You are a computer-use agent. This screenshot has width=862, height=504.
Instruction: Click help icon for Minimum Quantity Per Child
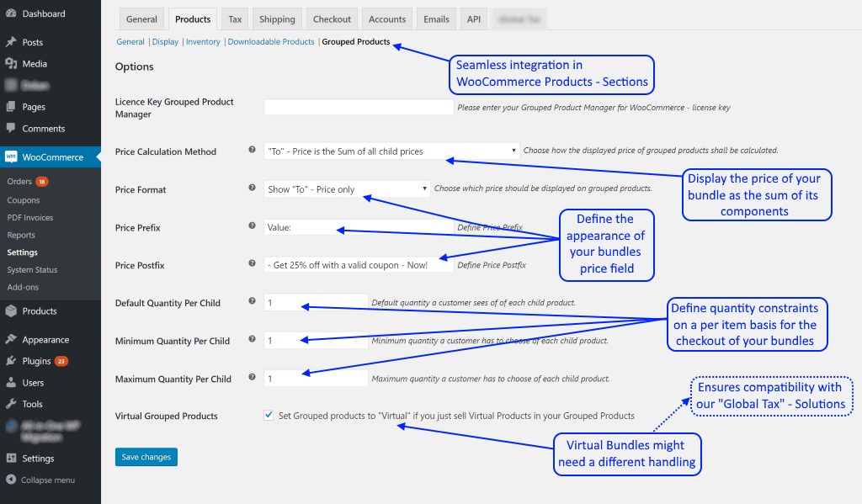tap(252, 338)
